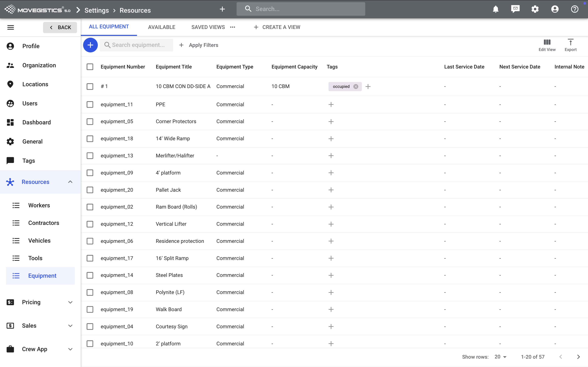The height and width of the screenshot is (367, 588).
Task: Click the Back button
Action: pyautogui.click(x=60, y=28)
